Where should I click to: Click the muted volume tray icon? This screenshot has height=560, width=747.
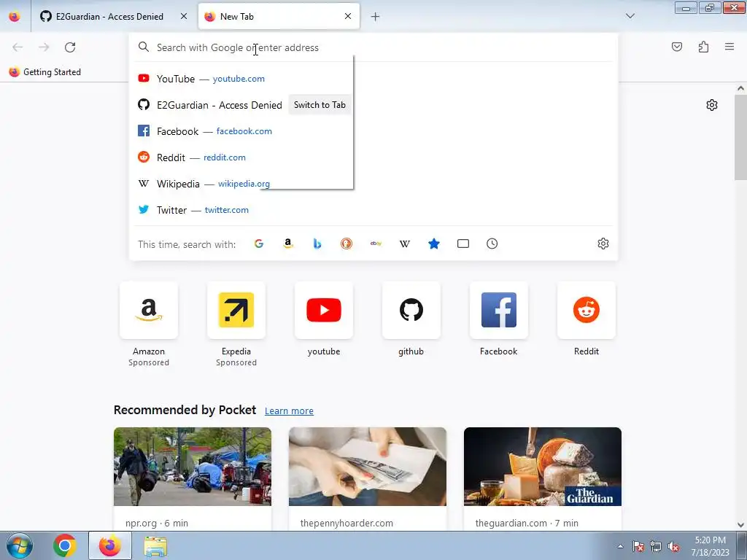click(673, 546)
